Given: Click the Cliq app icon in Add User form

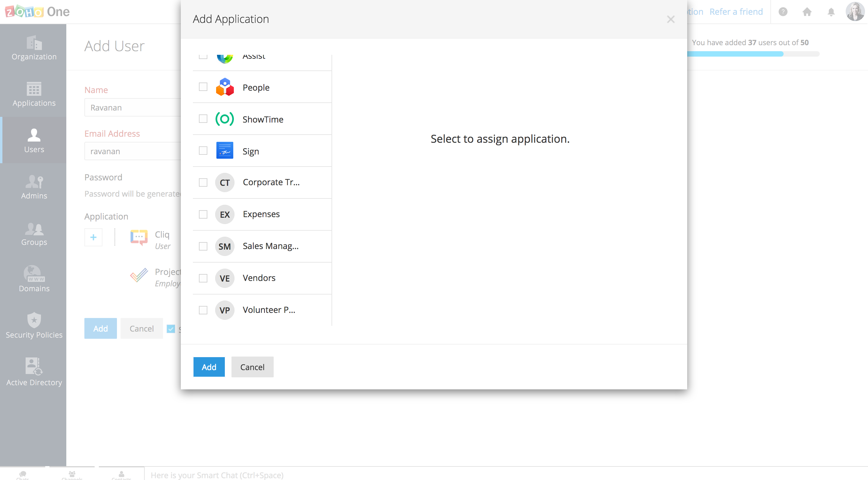Looking at the screenshot, I should 139,238.
